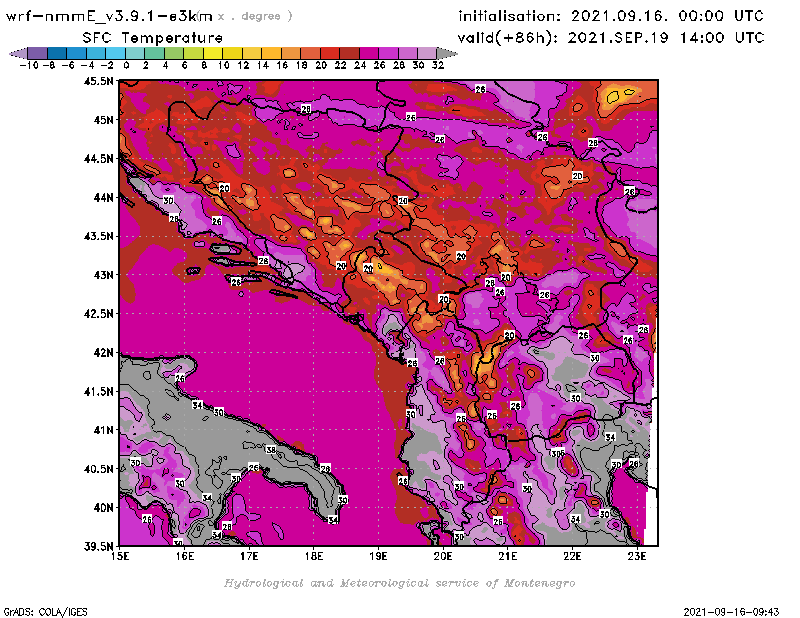Viewport: 800px width, 618px height.
Task: Select the model name 'wrf-nmmE_v3.9.1-e3km' header
Action: coord(109,16)
